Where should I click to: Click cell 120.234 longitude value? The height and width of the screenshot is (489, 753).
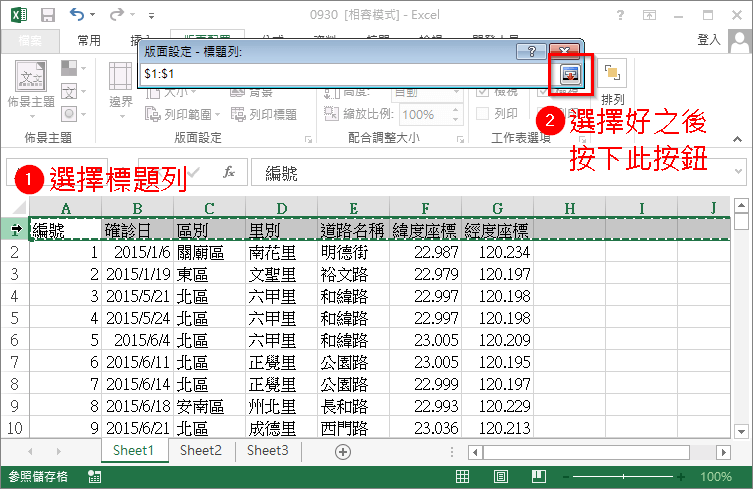pos(498,252)
